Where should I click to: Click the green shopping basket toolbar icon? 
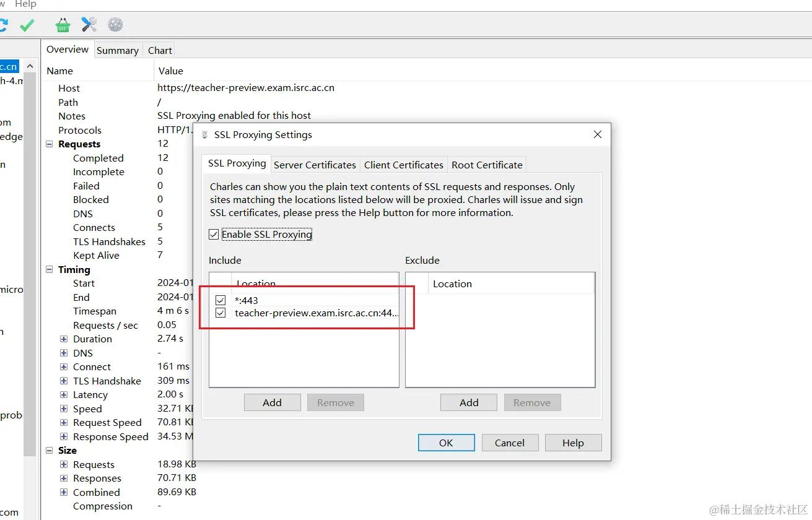pos(63,25)
